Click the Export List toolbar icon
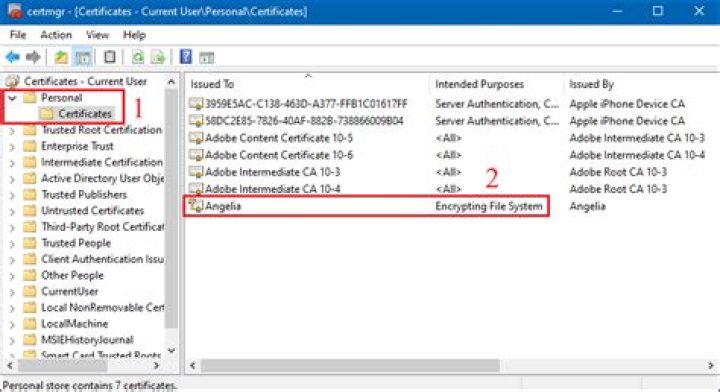Screen dimensions: 720x392 coord(158,57)
